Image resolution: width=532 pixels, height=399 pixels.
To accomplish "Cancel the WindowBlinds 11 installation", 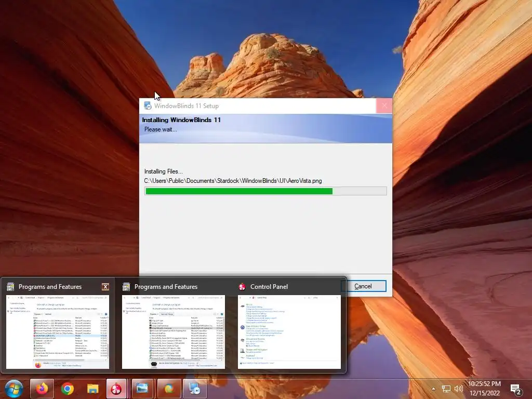I will (x=363, y=286).
